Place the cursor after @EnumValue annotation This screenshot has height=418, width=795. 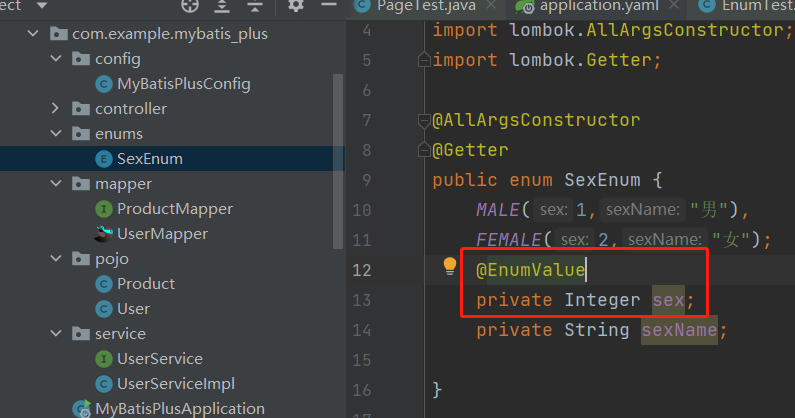[586, 271]
